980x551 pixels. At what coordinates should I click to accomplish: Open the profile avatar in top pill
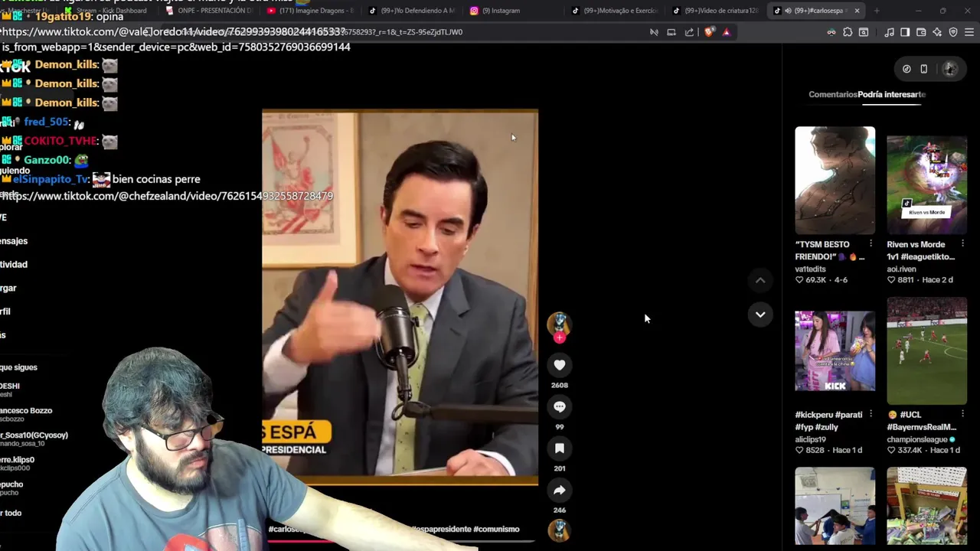pyautogui.click(x=949, y=69)
